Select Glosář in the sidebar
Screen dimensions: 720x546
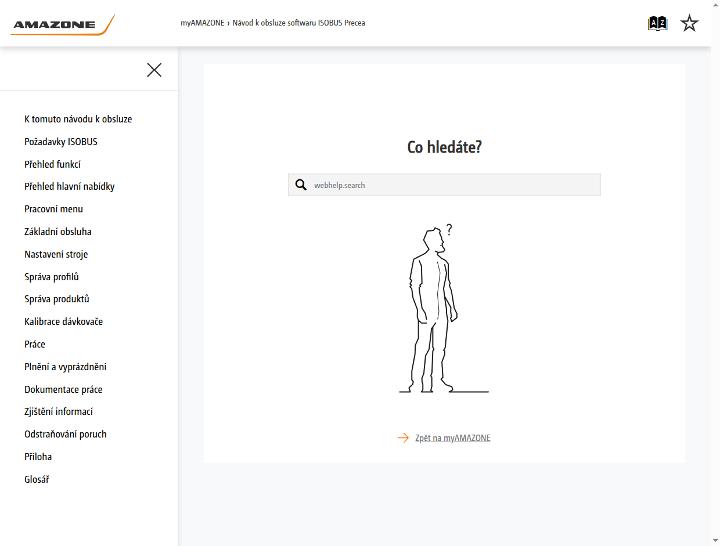tap(37, 479)
